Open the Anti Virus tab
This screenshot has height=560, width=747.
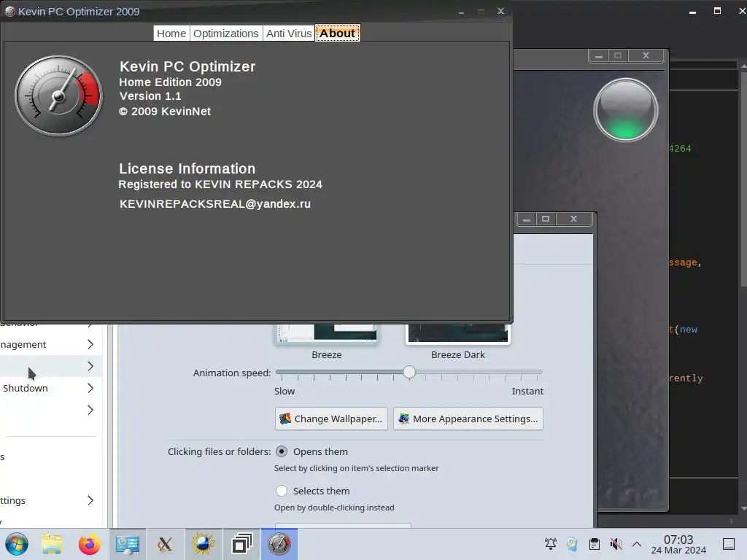289,34
